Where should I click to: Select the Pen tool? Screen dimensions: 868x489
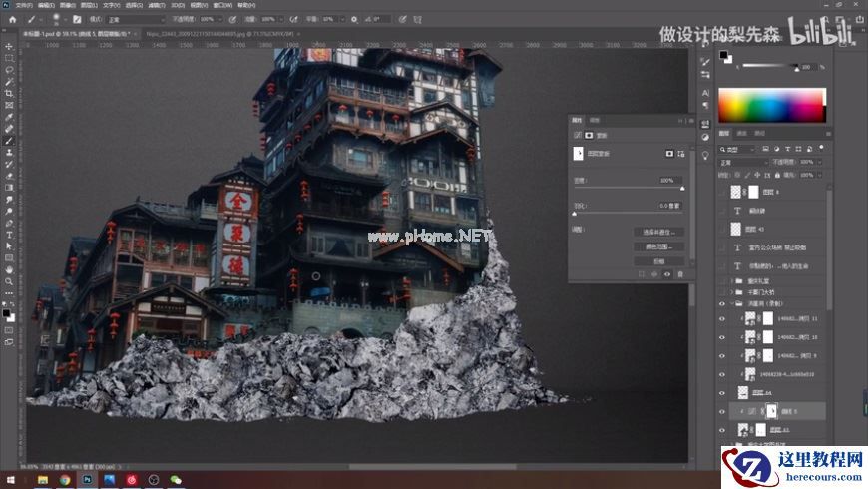click(9, 223)
